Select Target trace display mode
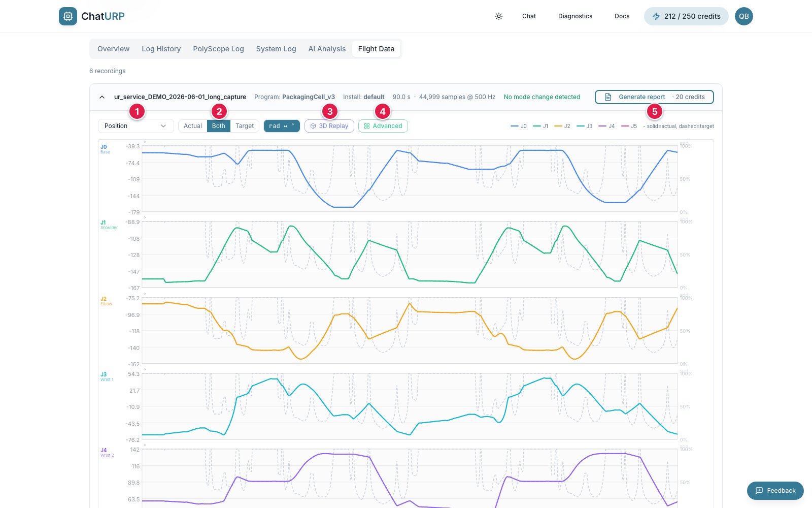 245,126
